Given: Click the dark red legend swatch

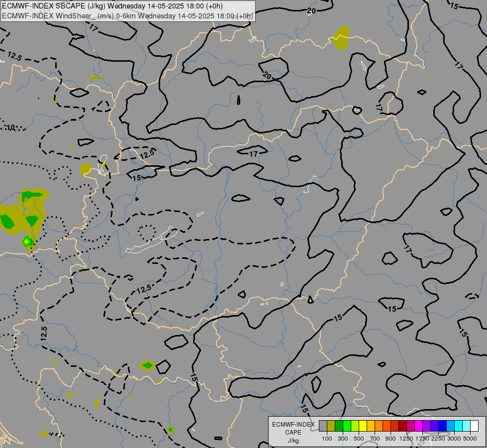Looking at the screenshot, I should pyautogui.click(x=402, y=426).
